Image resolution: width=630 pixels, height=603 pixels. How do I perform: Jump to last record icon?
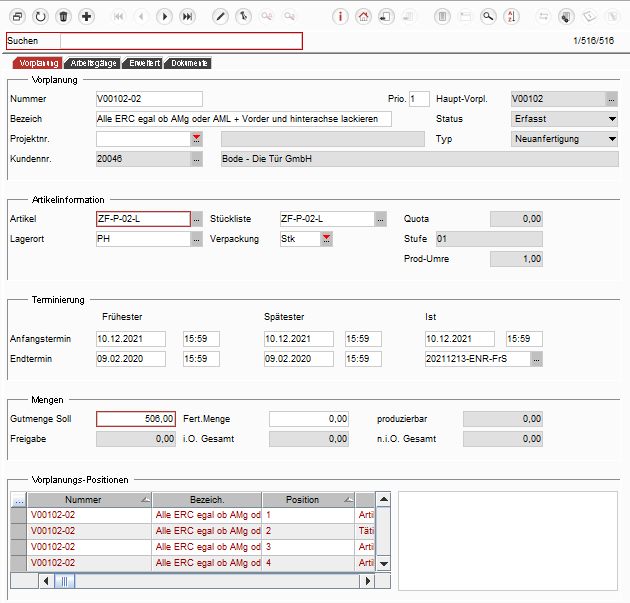coord(187,16)
